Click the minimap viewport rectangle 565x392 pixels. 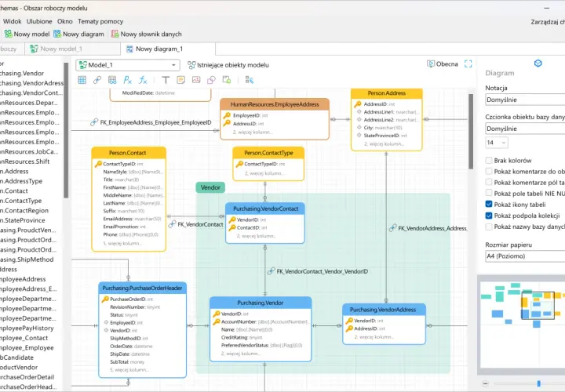(x=538, y=305)
